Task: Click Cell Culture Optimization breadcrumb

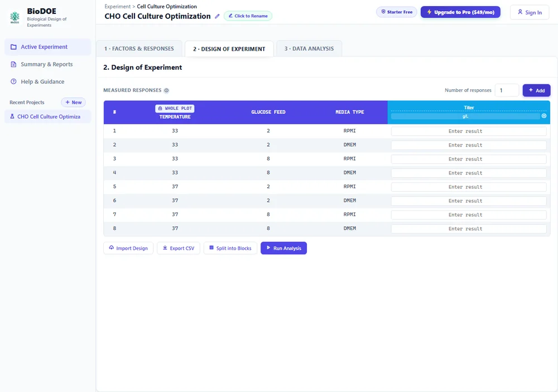Action: pos(167,6)
